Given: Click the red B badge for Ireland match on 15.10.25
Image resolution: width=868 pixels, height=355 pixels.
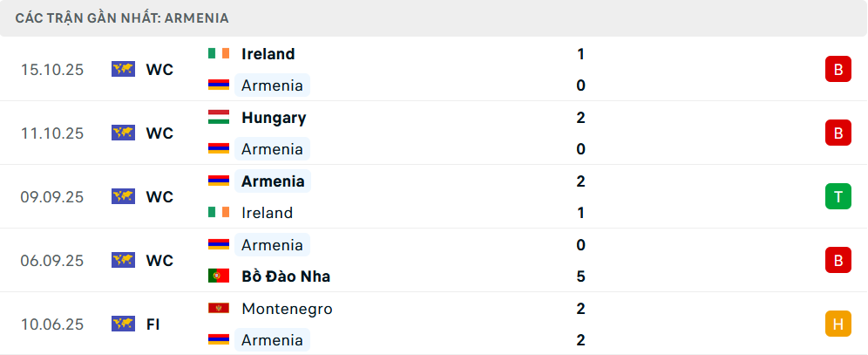Looking at the screenshot, I should 837,70.
